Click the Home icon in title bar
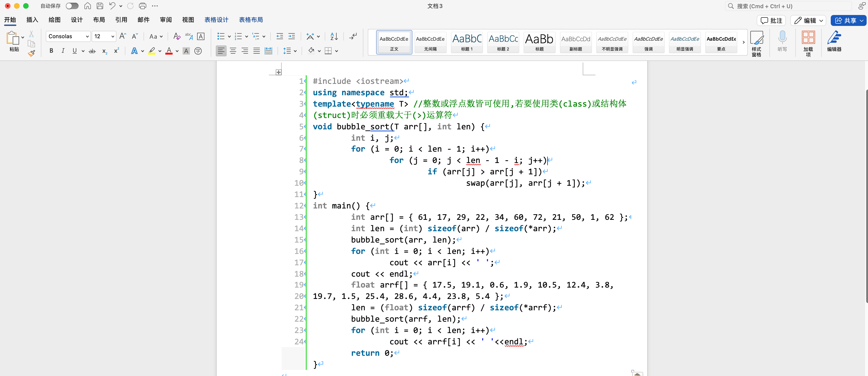The image size is (868, 376). coord(88,6)
